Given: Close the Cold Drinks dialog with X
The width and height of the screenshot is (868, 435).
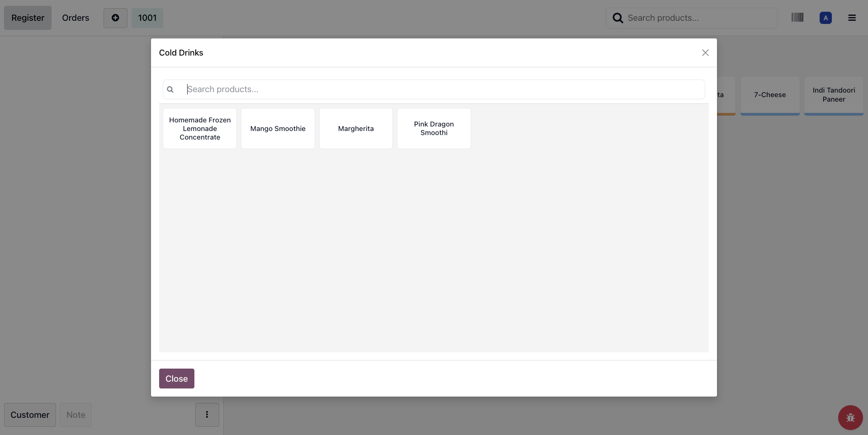Looking at the screenshot, I should click(x=705, y=53).
